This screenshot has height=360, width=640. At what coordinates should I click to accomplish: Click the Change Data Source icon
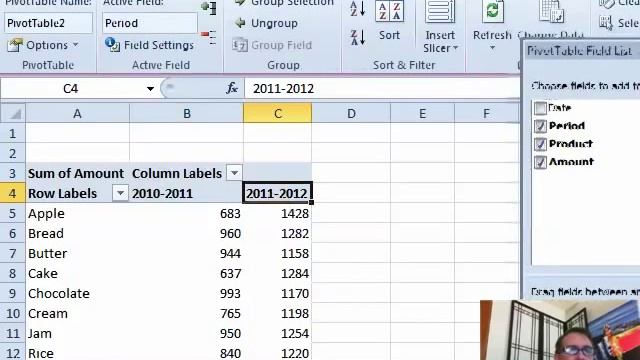pos(551,11)
